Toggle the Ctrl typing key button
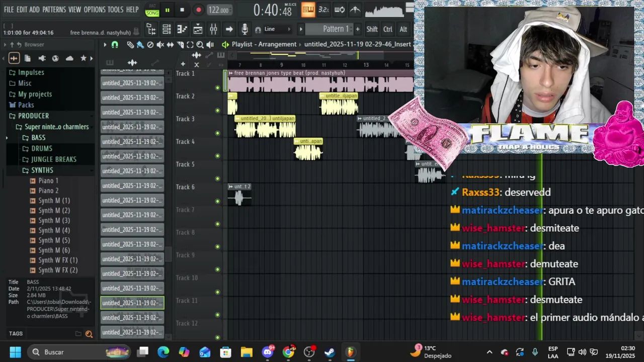The height and width of the screenshot is (362, 644). [x=387, y=29]
